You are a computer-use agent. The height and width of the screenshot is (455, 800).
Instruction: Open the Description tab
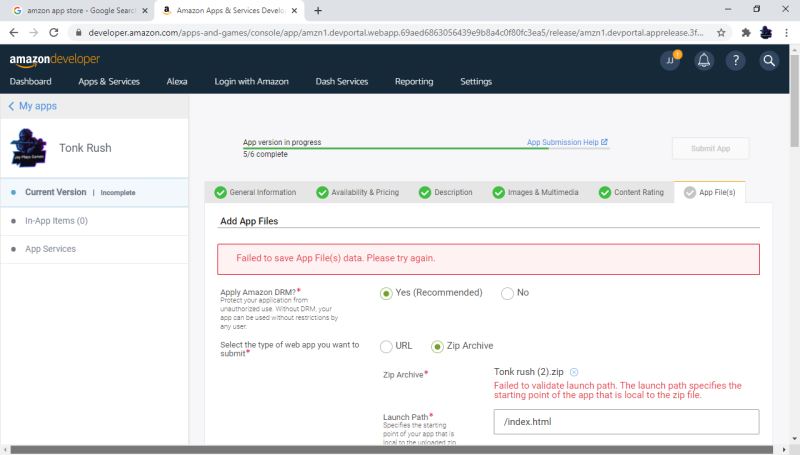click(x=446, y=192)
